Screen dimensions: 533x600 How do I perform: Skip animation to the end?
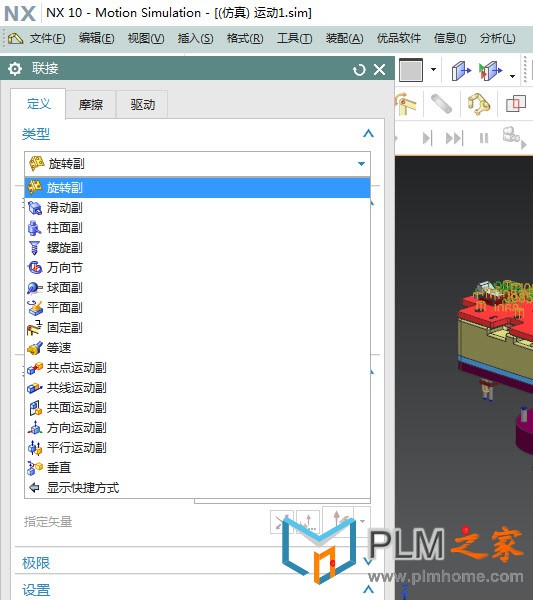455,138
